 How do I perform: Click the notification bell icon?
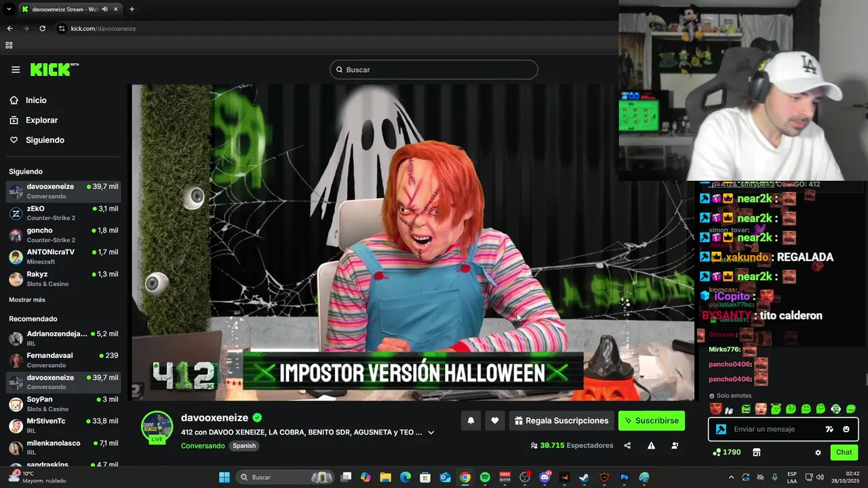point(471,421)
